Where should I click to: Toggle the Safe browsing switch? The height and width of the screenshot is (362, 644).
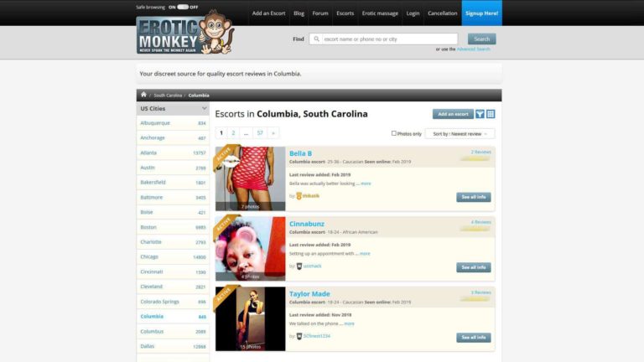[x=183, y=7]
